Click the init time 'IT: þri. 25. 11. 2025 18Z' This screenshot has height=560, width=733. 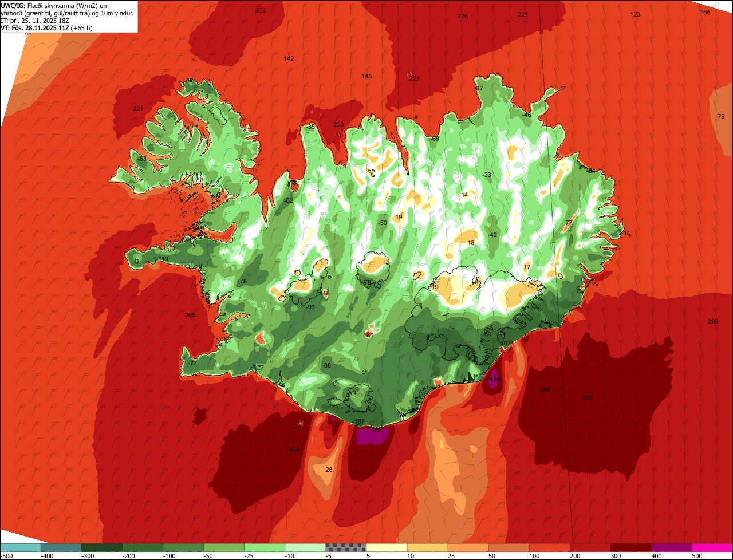35,20
